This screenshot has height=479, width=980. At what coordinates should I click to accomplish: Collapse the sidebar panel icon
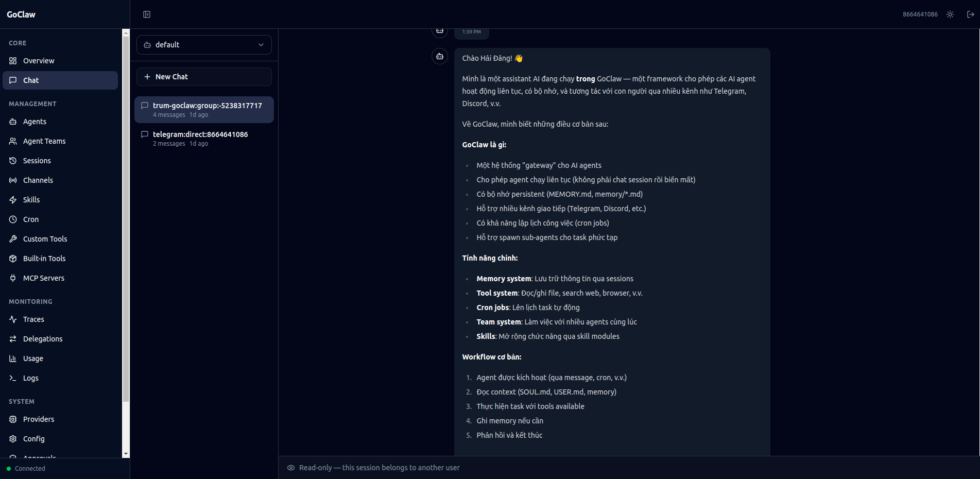(147, 14)
